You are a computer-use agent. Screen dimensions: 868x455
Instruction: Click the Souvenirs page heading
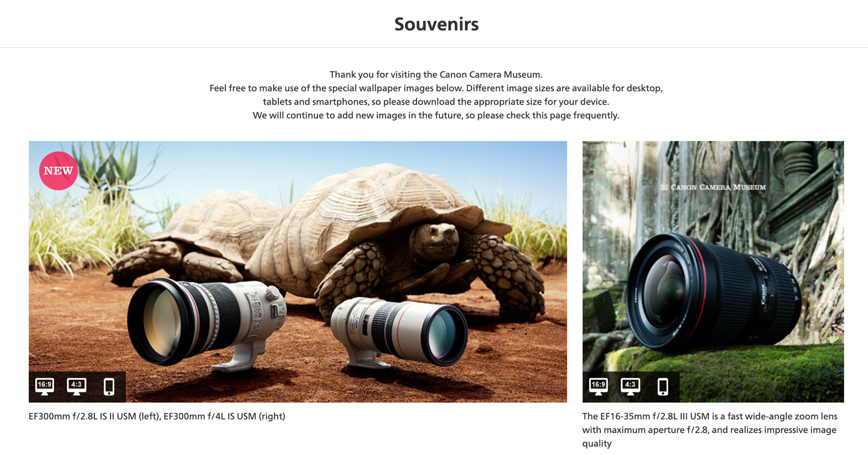tap(436, 24)
